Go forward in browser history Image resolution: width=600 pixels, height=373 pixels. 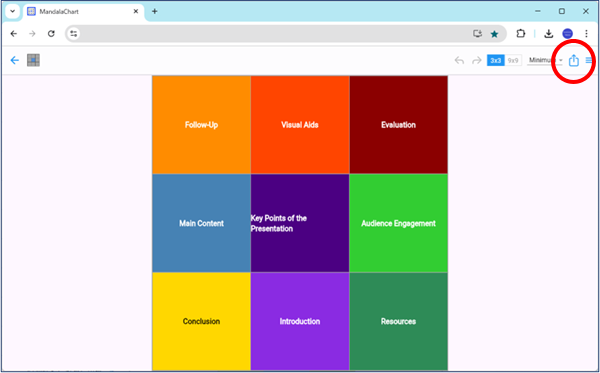(x=32, y=34)
